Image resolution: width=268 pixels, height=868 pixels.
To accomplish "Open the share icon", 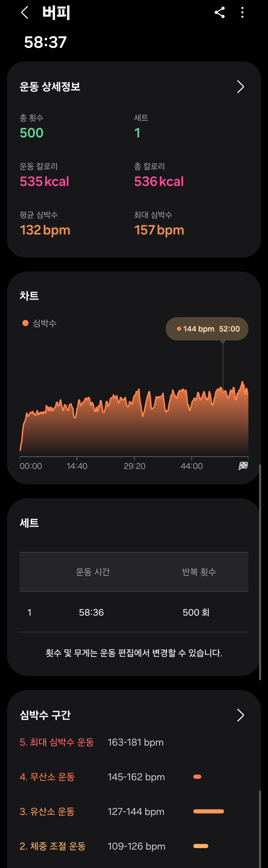I will pos(219,12).
